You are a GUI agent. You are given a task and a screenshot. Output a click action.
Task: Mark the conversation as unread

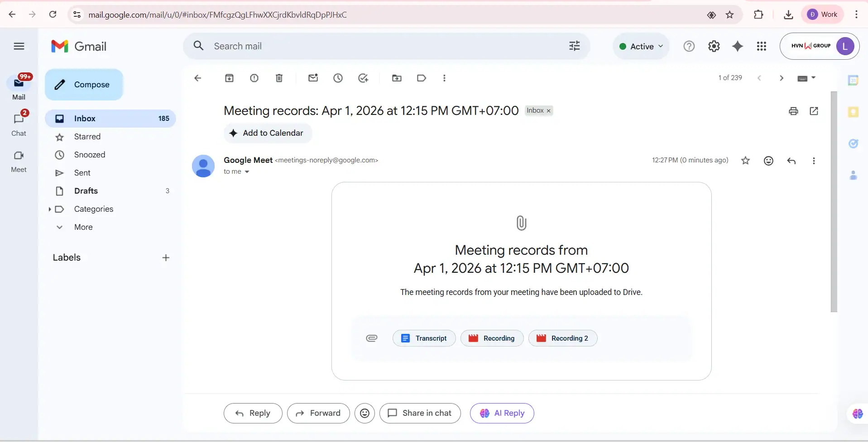click(x=313, y=78)
